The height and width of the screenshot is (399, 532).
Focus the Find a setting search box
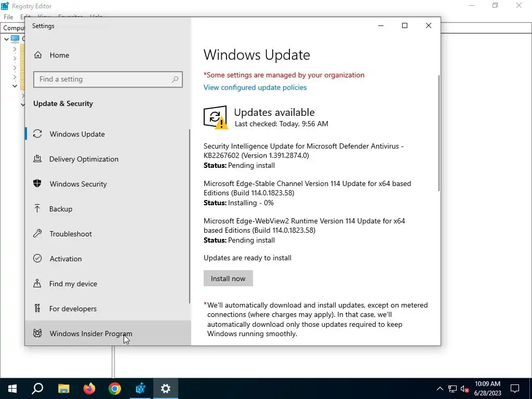click(108, 79)
